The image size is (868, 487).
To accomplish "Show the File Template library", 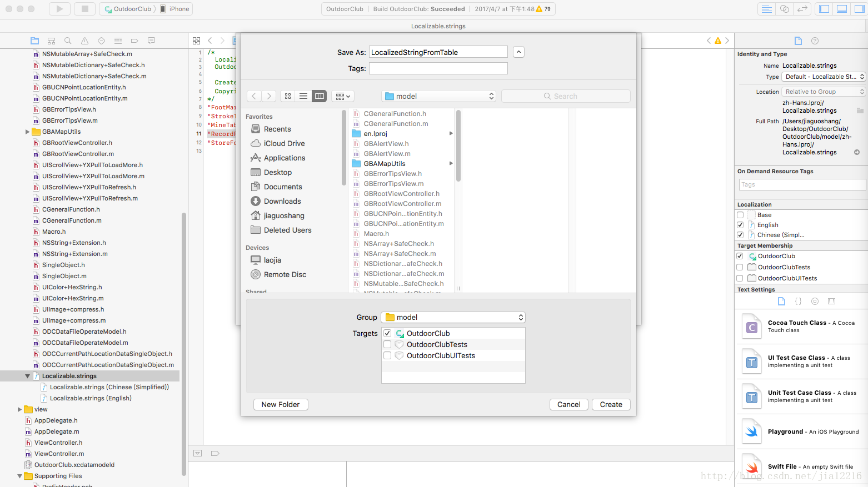I will tap(781, 301).
